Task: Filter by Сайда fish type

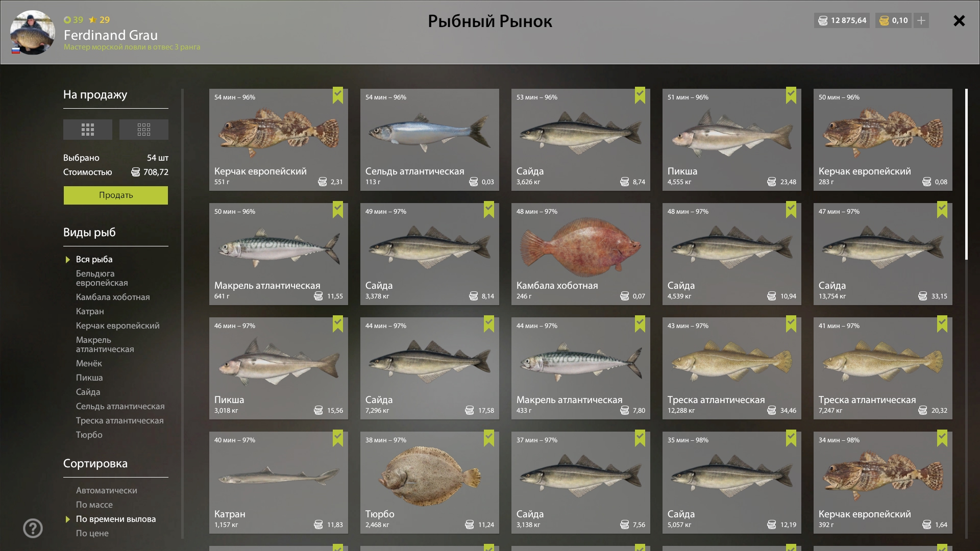Action: (x=88, y=392)
